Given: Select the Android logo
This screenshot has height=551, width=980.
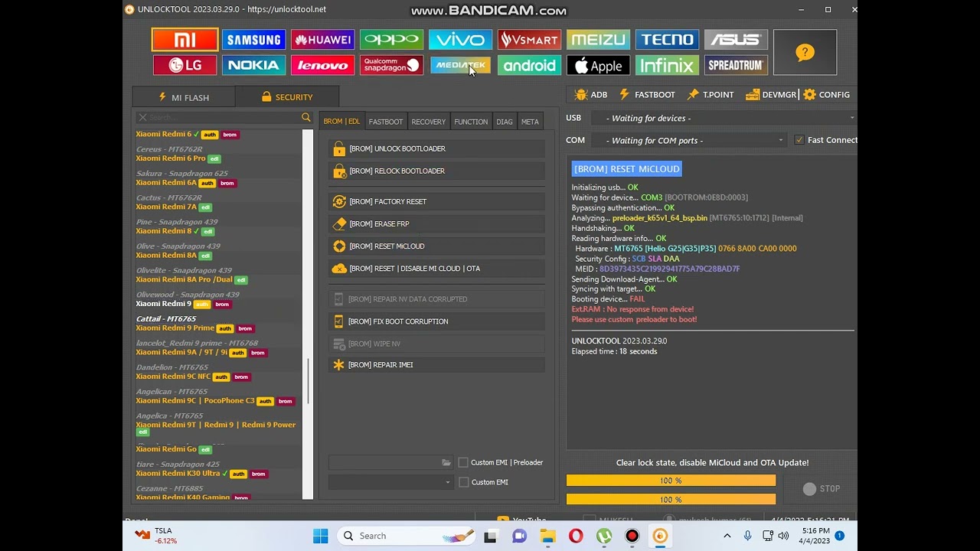Looking at the screenshot, I should point(529,65).
